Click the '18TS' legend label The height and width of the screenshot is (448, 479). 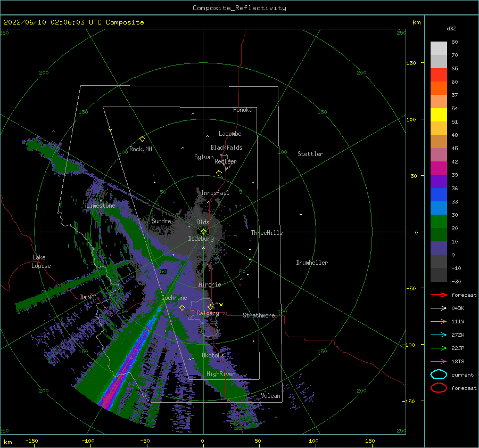pyautogui.click(x=458, y=362)
